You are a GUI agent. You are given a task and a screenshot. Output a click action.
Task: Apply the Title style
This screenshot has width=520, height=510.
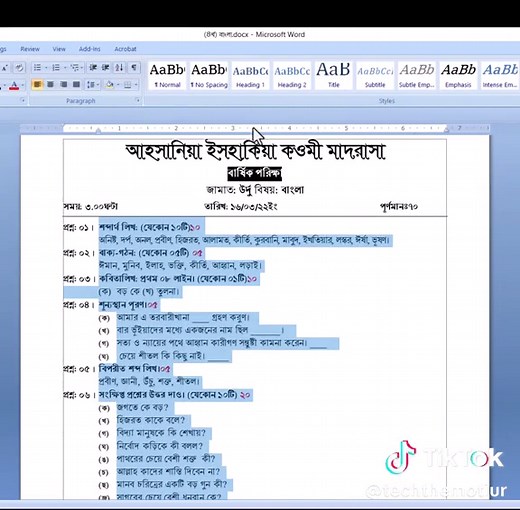point(333,76)
